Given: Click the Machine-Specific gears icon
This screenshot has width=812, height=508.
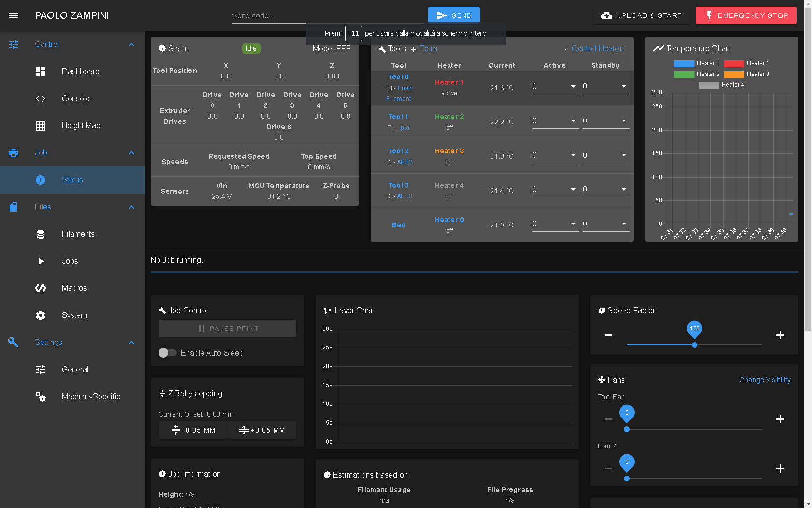Looking at the screenshot, I should click(41, 396).
